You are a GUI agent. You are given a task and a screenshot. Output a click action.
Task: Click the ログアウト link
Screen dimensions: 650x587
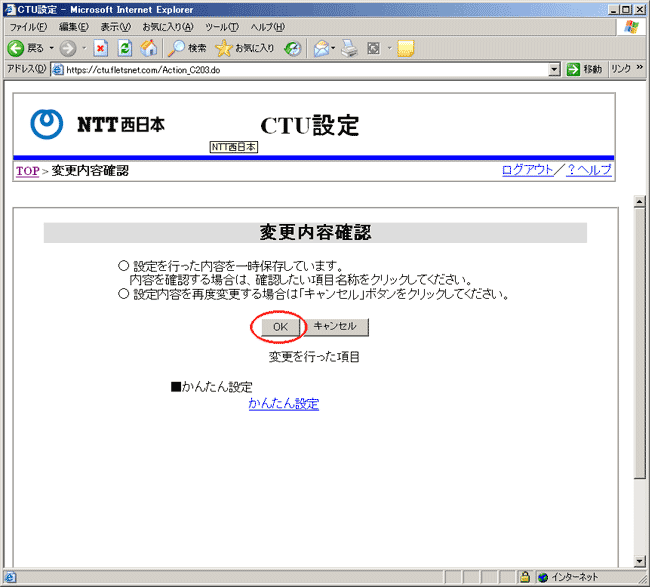[x=527, y=170]
